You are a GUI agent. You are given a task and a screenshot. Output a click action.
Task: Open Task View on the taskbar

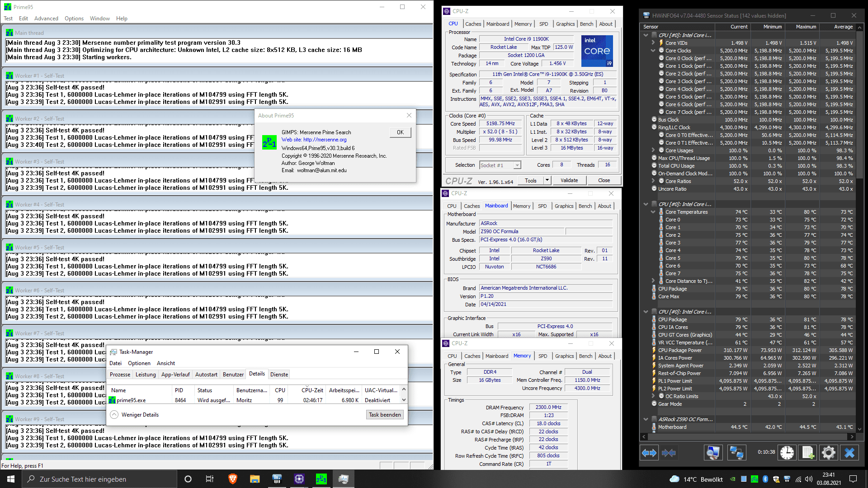(210, 479)
